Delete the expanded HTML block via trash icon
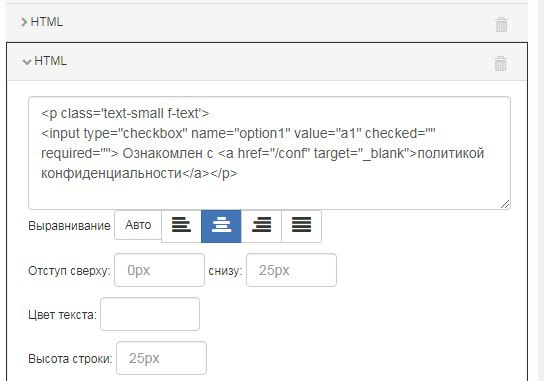The width and height of the screenshot is (544, 381). tap(500, 63)
